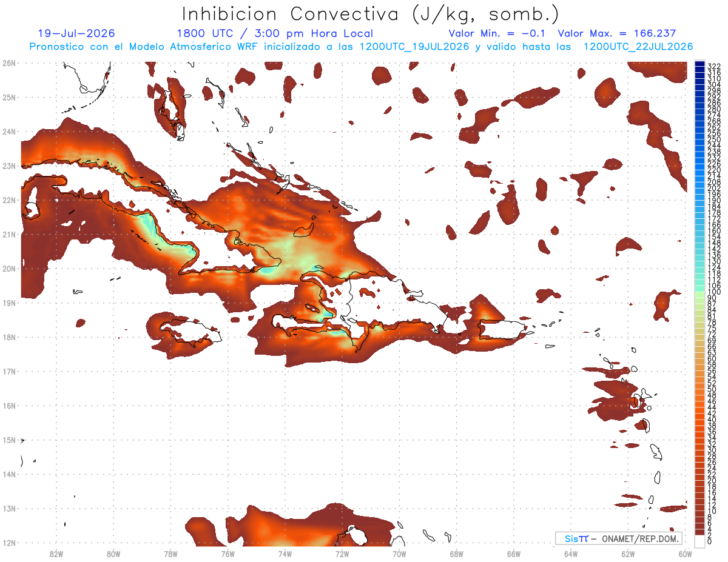Click the '220' value on the color scale
The height and width of the screenshot is (562, 728).
(x=714, y=170)
